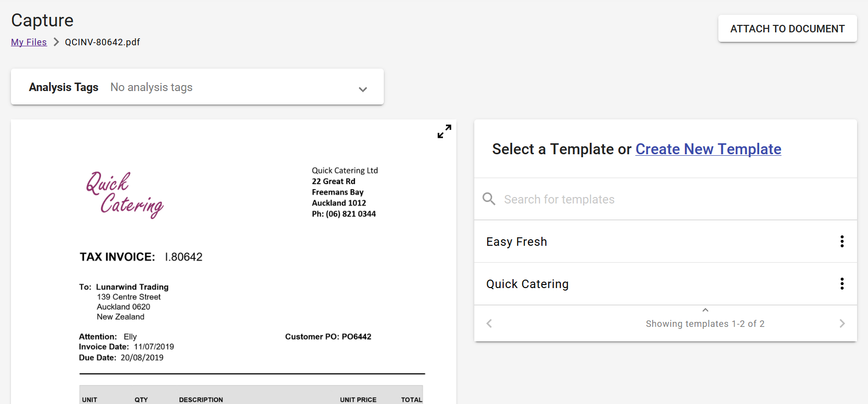Image resolution: width=868 pixels, height=404 pixels.
Task: Click ATTACH TO DOCUMENT
Action: tap(787, 28)
